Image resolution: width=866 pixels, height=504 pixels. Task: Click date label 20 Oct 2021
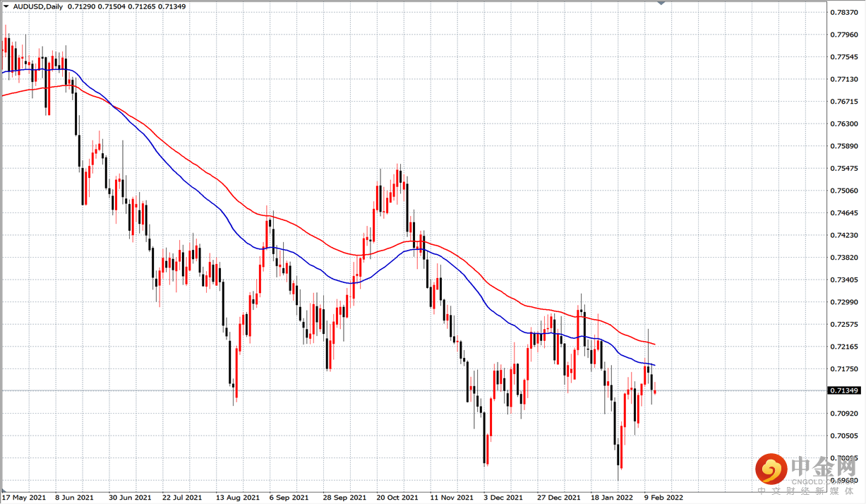pos(397,497)
